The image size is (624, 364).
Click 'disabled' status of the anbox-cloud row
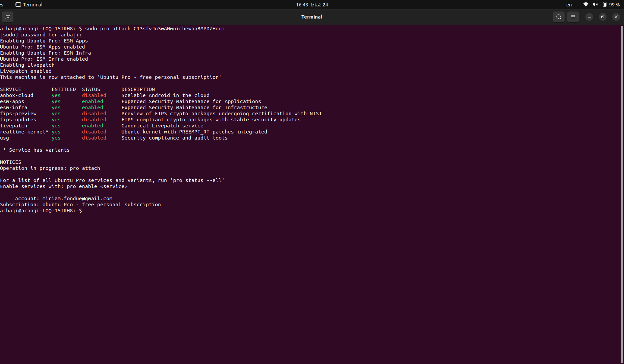[x=94, y=95]
